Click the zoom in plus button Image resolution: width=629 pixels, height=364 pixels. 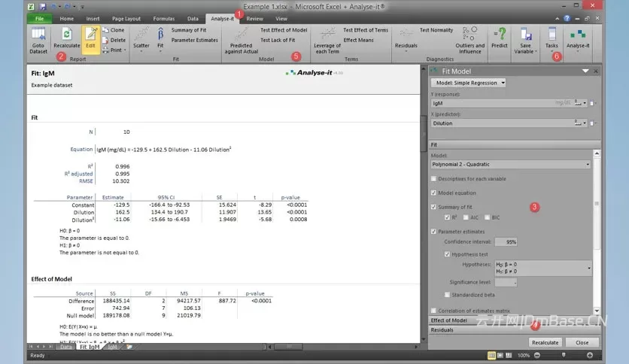[590, 355]
